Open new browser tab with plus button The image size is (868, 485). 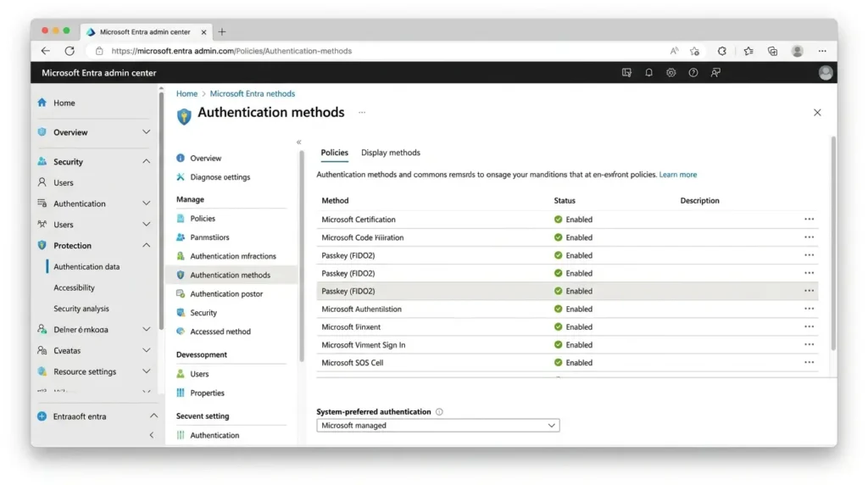(x=222, y=31)
